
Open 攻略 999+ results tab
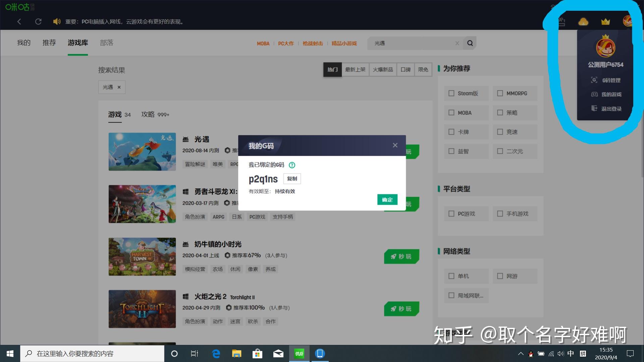point(155,115)
